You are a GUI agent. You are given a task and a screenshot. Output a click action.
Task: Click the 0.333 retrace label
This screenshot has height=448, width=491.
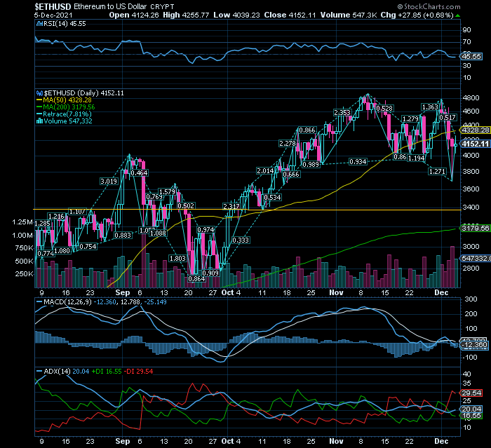coord(241,240)
